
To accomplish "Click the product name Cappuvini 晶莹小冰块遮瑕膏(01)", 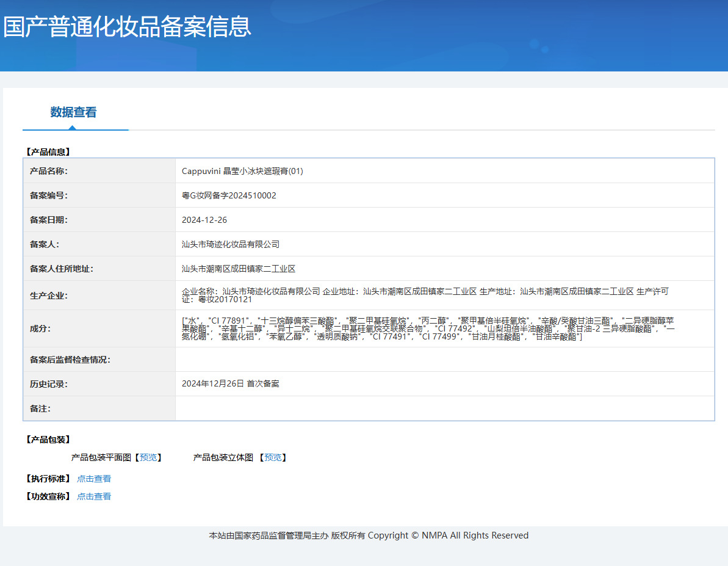I will click(242, 171).
